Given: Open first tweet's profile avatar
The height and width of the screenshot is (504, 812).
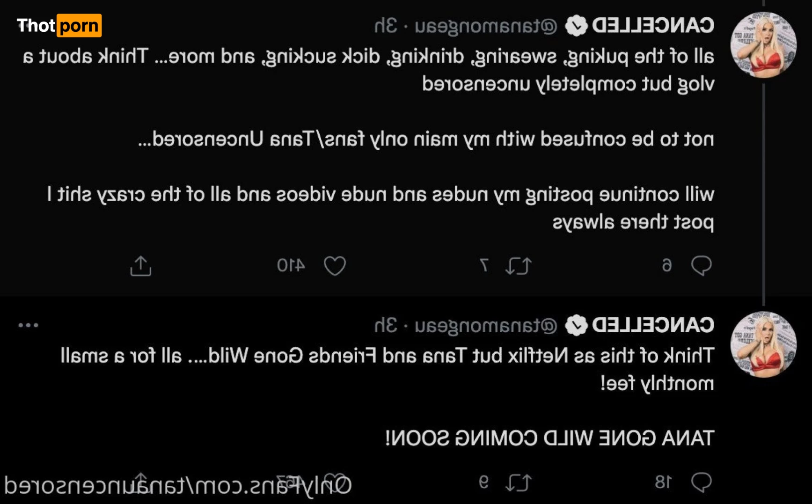Looking at the screenshot, I should [x=763, y=45].
